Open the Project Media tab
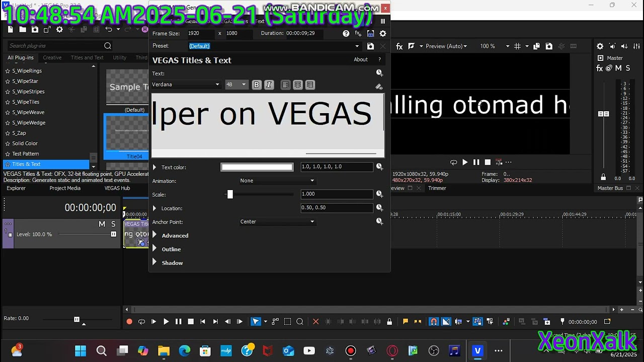644x362 pixels. point(65,188)
